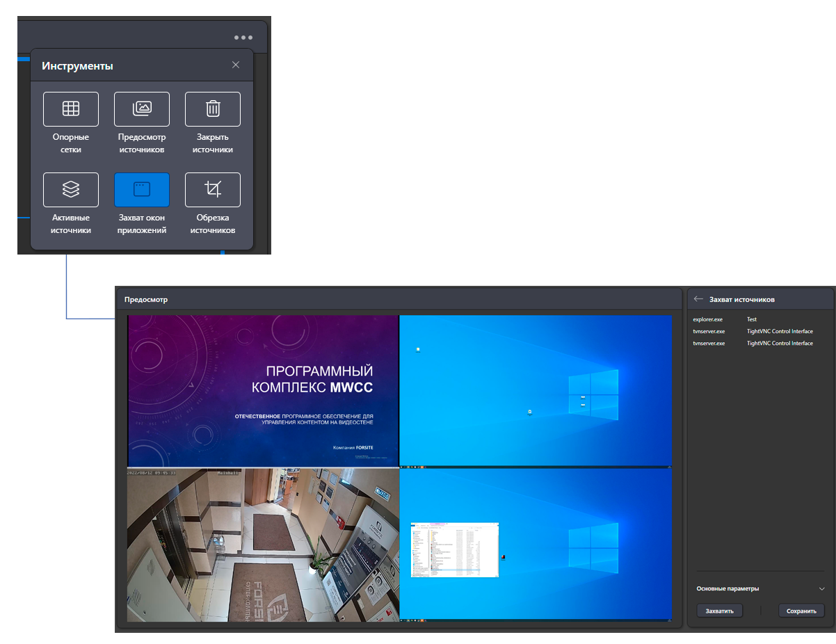Select top-right Windows desktop preview

tap(536, 390)
